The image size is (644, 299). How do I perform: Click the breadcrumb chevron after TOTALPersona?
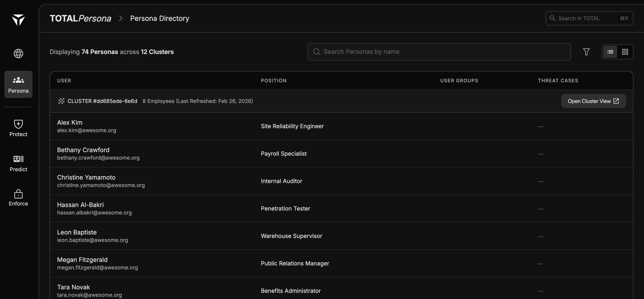pos(121,18)
